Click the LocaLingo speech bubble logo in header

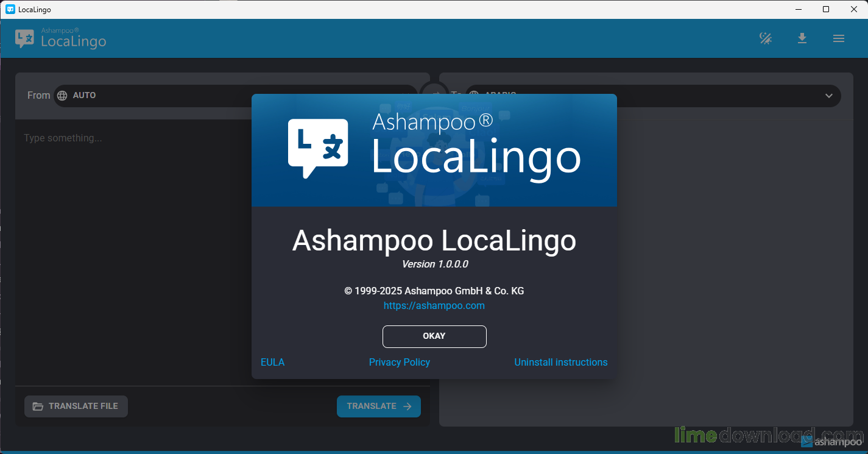[x=24, y=38]
